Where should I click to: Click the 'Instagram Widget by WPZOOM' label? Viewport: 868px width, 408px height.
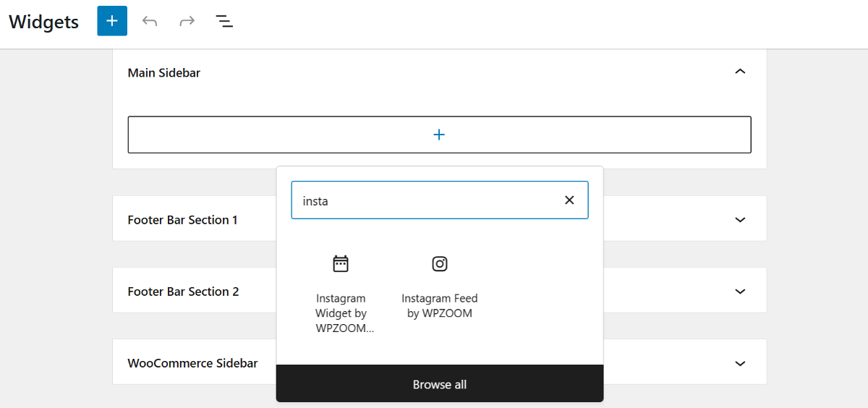point(341,313)
